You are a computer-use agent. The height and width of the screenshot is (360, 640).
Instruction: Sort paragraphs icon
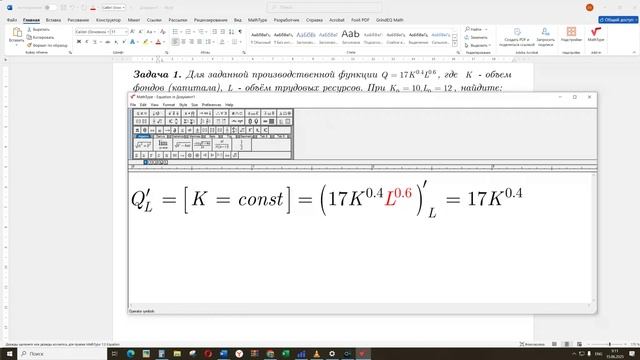pyautogui.click(x=231, y=32)
